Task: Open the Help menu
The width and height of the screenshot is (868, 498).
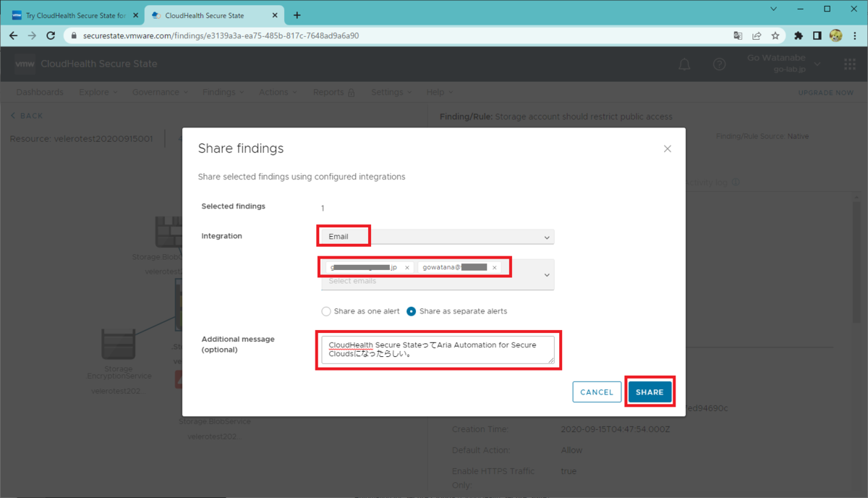Action: 439,92
